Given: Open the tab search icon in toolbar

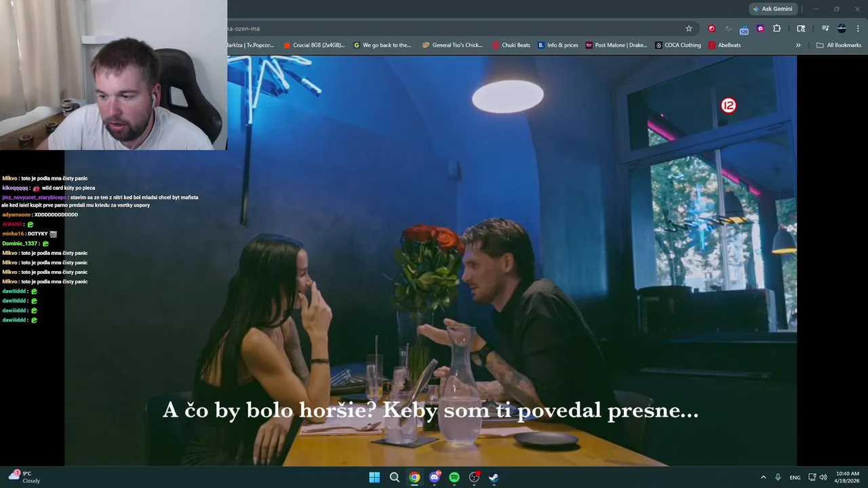Looking at the screenshot, I should pyautogui.click(x=801, y=28).
